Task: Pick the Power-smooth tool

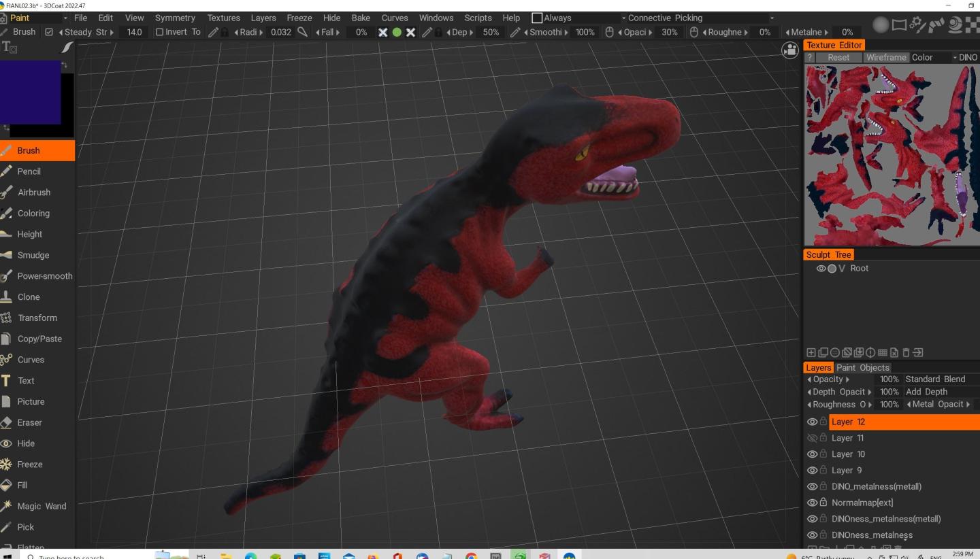Action: [x=37, y=276]
